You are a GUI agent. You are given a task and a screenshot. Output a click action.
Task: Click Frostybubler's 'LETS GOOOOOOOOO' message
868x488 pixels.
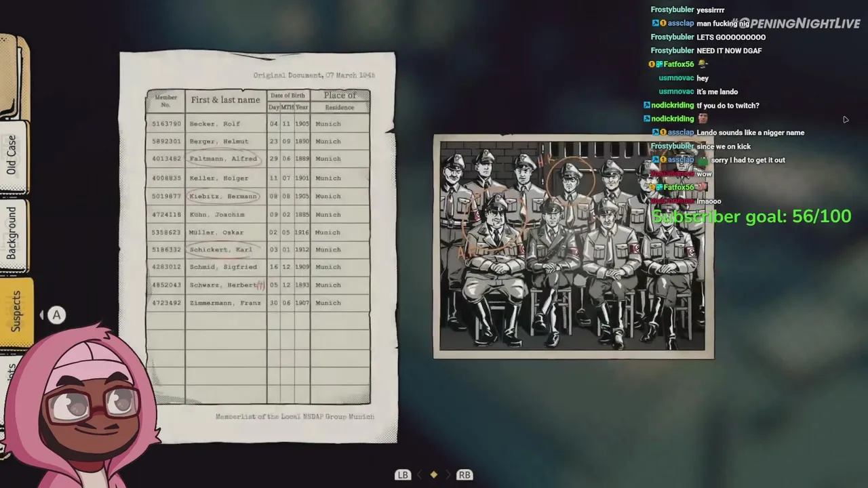[731, 37]
